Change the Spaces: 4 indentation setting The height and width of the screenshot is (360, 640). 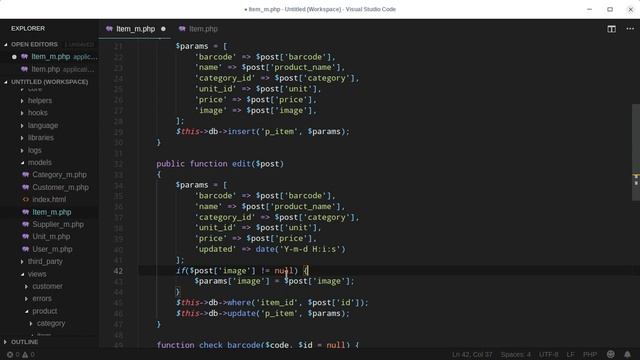[516, 355]
